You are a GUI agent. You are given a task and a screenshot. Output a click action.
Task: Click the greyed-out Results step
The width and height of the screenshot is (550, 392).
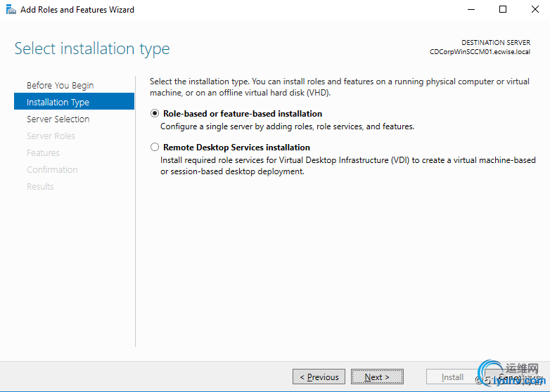(40, 186)
